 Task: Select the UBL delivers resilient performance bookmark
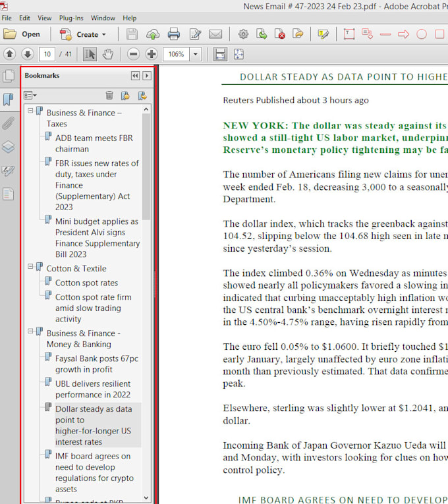click(93, 389)
